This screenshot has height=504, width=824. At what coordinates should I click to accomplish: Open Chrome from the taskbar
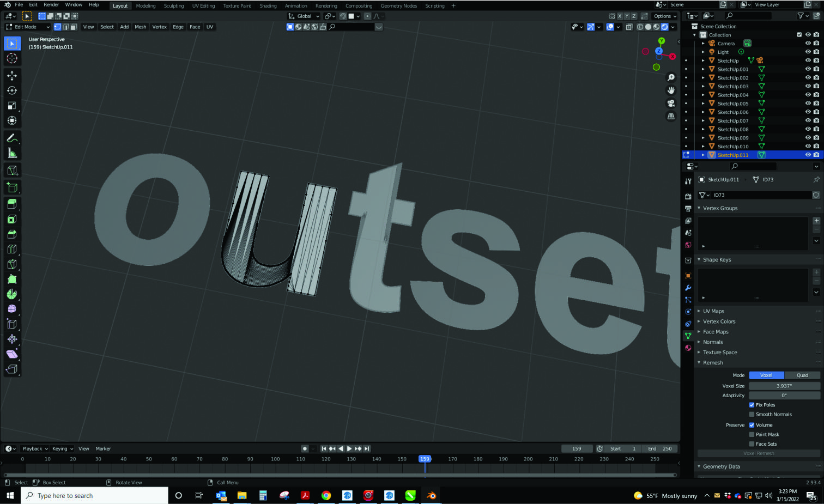click(326, 495)
